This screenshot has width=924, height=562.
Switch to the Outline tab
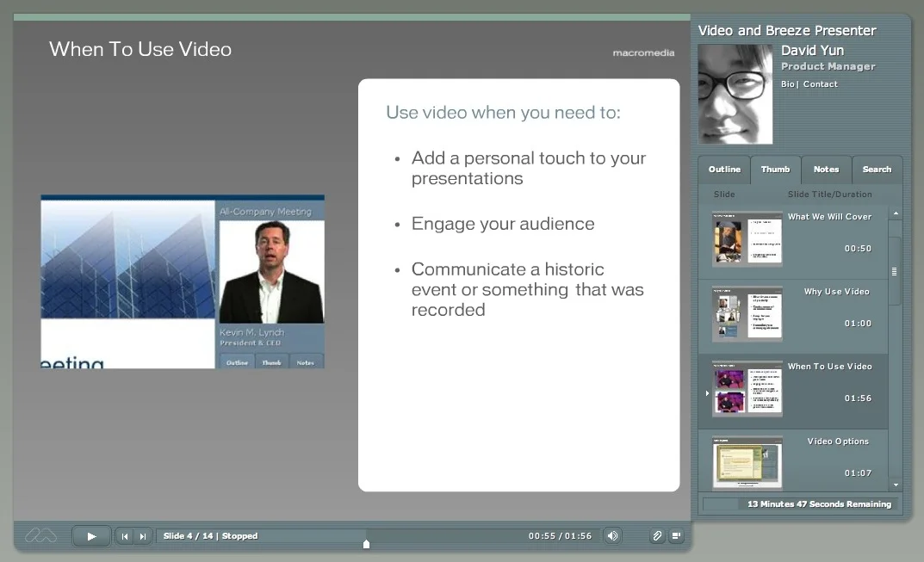tap(724, 170)
